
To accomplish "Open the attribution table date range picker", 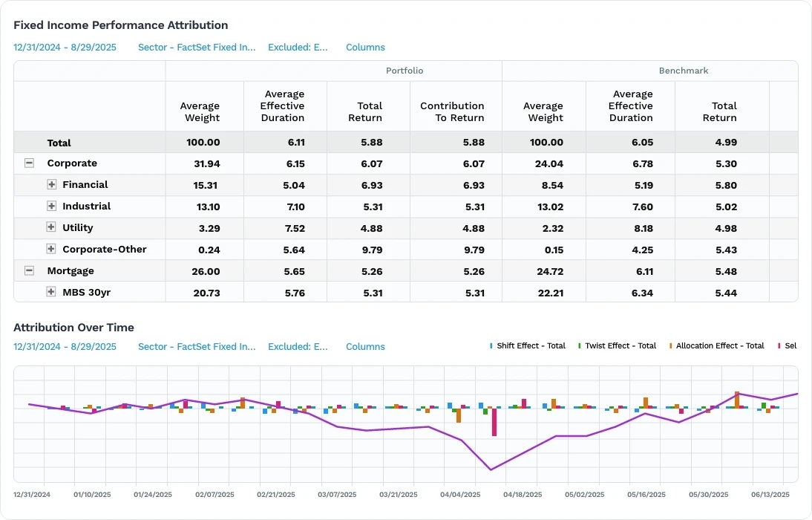I will click(x=65, y=47).
